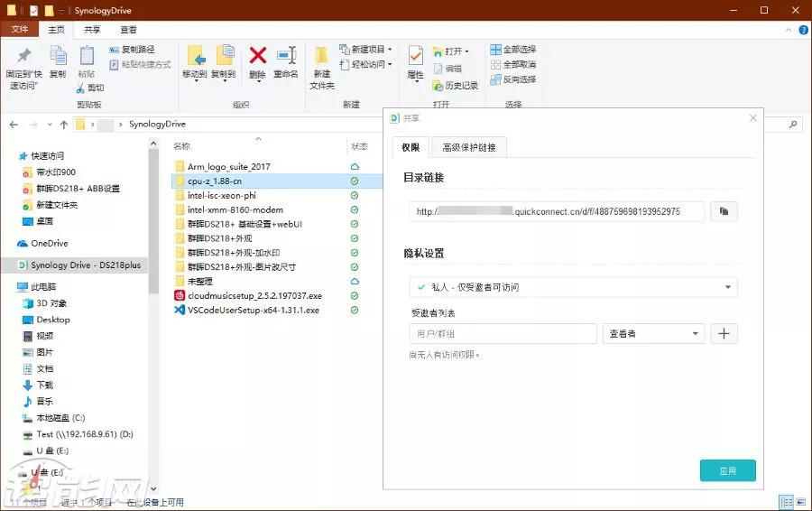Open Music (音乐) in the navigation pane
This screenshot has height=511, width=812.
click(44, 401)
